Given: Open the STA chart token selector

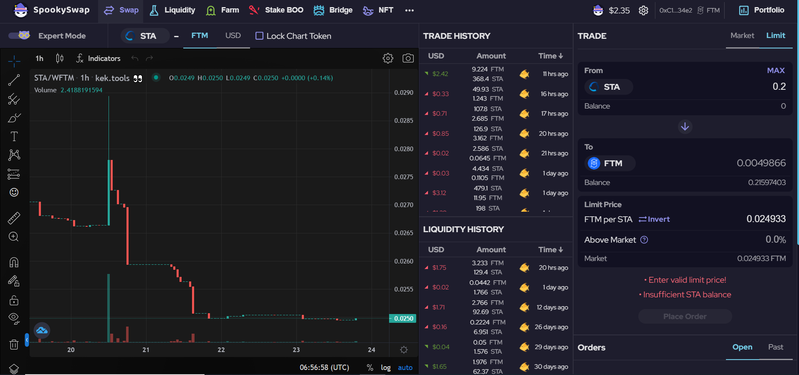Looking at the screenshot, I should tap(145, 36).
